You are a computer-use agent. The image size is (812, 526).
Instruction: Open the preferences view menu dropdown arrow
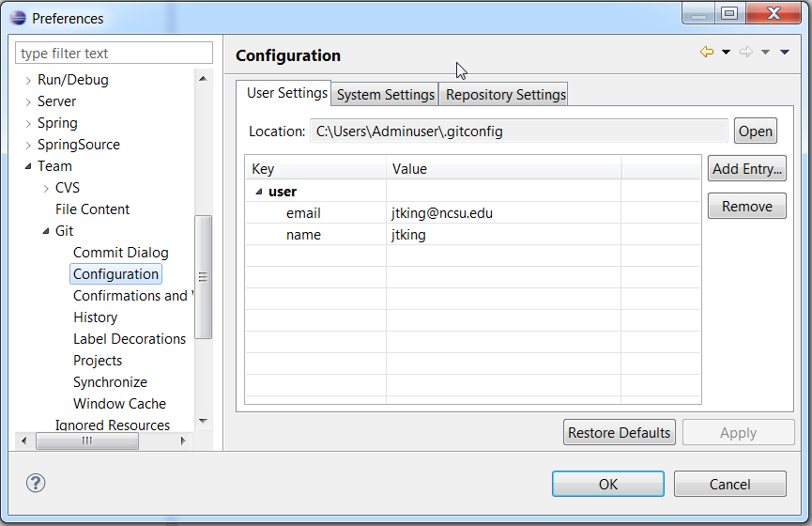[x=785, y=52]
